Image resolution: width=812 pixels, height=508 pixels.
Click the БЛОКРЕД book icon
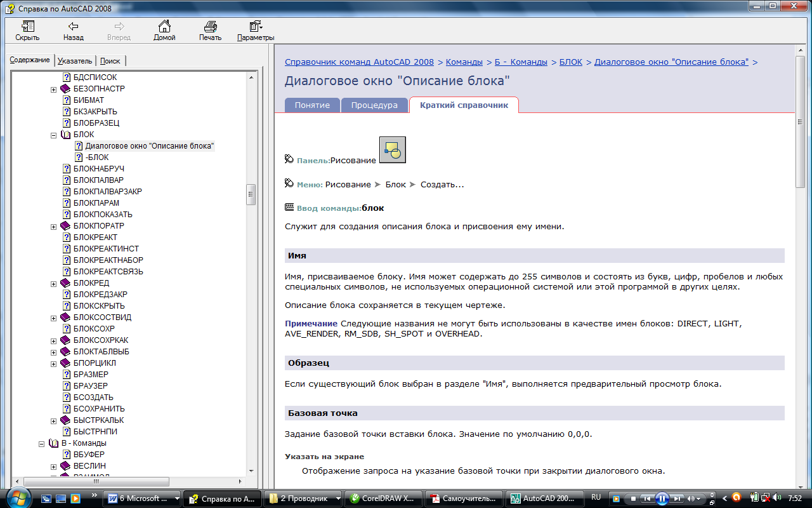pos(66,283)
